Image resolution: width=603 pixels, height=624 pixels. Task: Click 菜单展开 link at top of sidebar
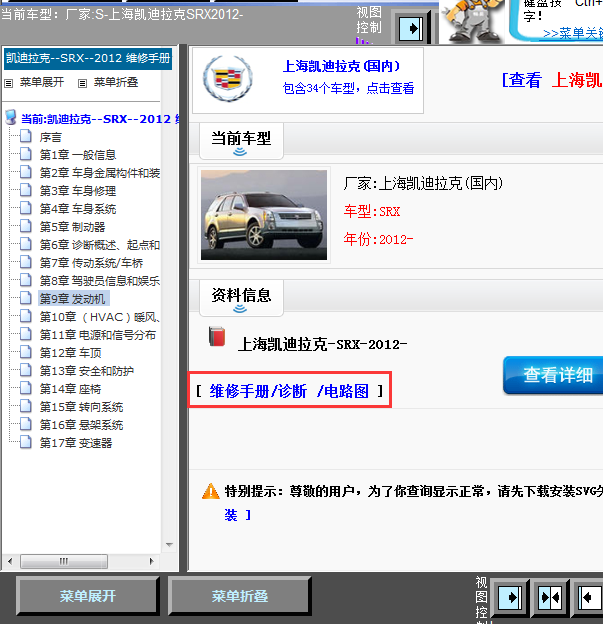click(x=42, y=82)
